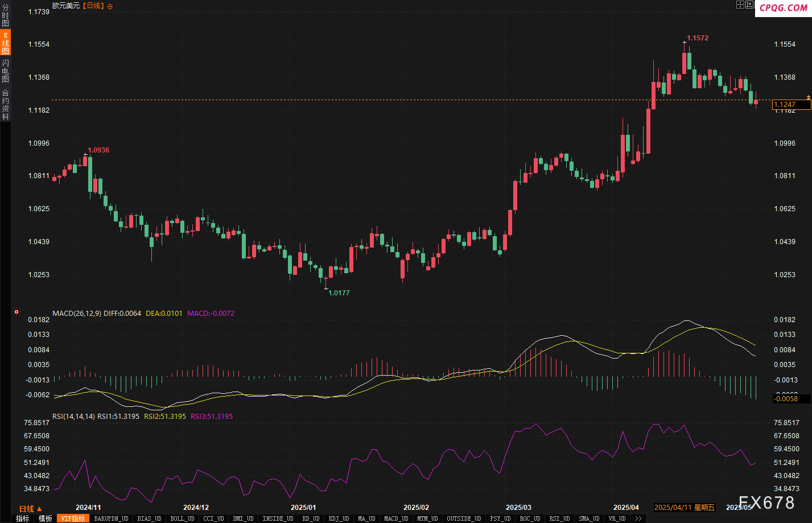Select the KDJ_UD indicator
This screenshot has width=812, height=523.
(x=339, y=518)
